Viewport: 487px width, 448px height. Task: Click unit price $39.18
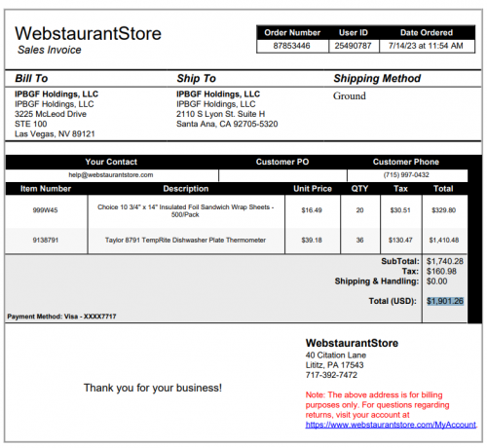(312, 241)
